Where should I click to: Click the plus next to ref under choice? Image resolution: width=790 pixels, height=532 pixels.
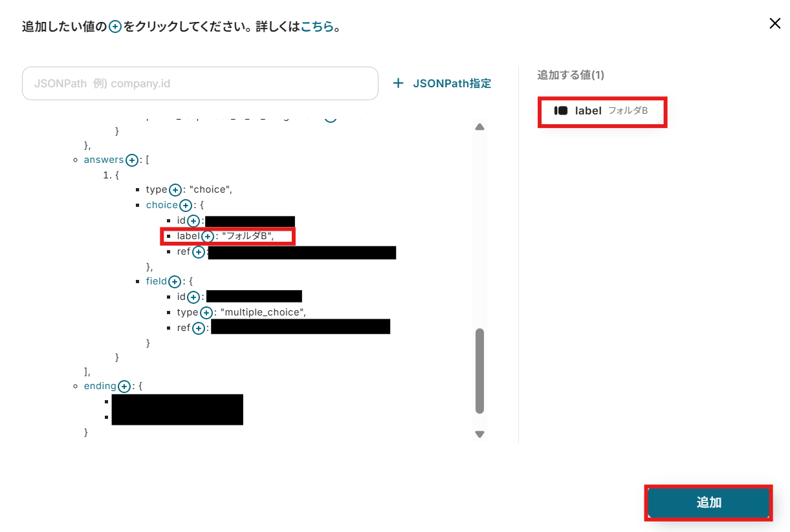tap(199, 252)
